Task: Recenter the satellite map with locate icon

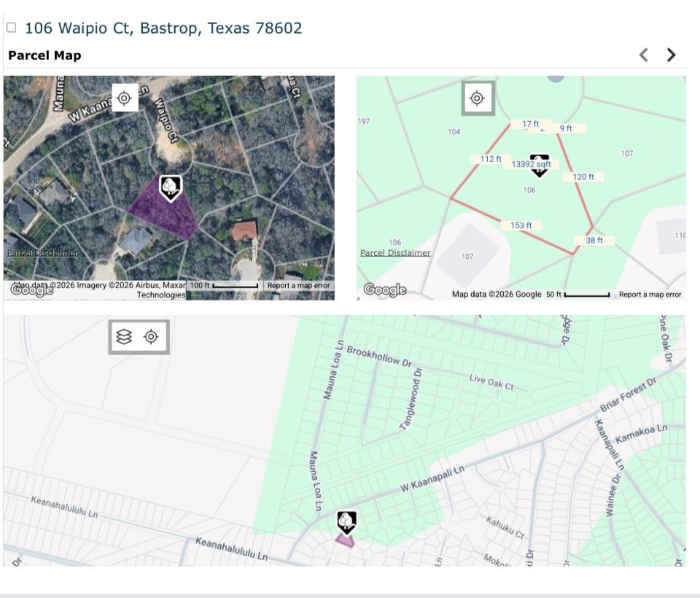Action: pyautogui.click(x=125, y=98)
